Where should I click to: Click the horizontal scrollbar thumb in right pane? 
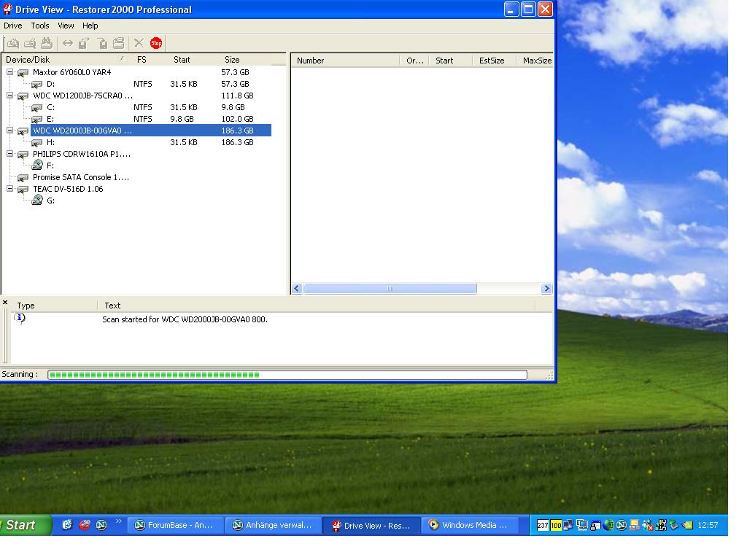(390, 289)
